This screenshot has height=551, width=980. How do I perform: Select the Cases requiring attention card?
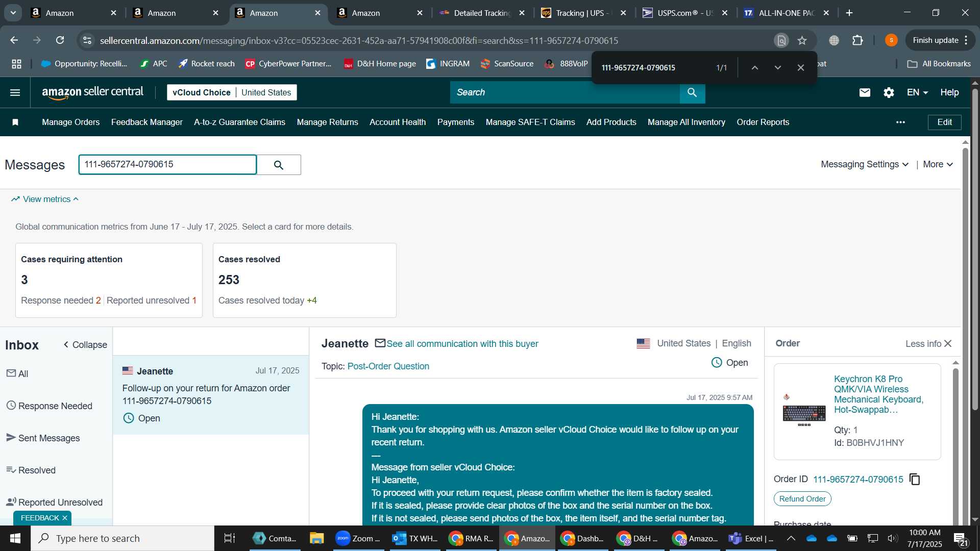(109, 280)
